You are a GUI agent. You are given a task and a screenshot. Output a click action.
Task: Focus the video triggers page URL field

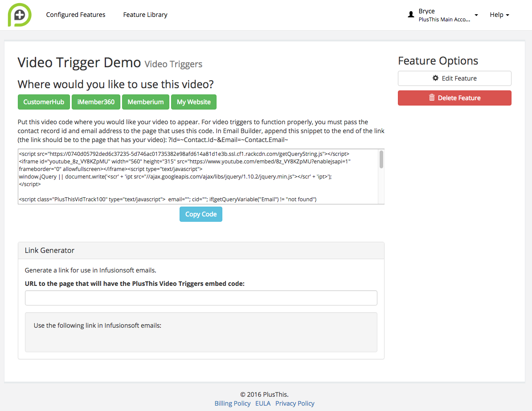[x=201, y=298]
